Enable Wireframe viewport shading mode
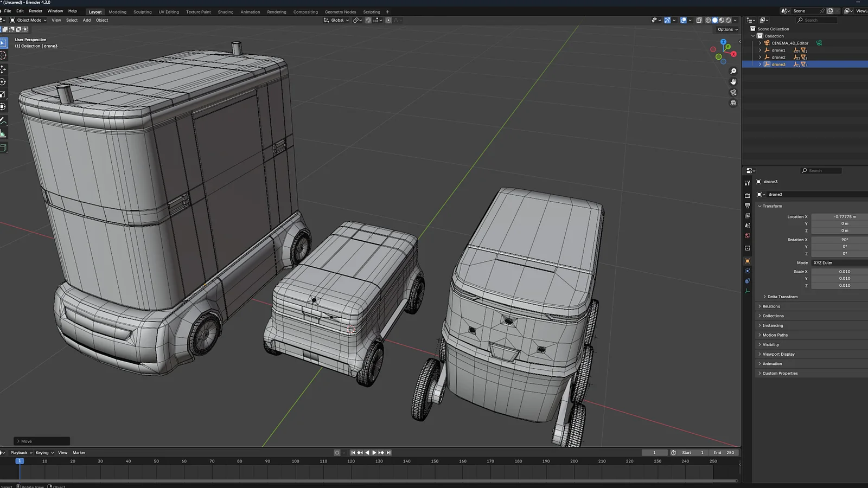Image resolution: width=868 pixels, height=488 pixels. point(708,20)
